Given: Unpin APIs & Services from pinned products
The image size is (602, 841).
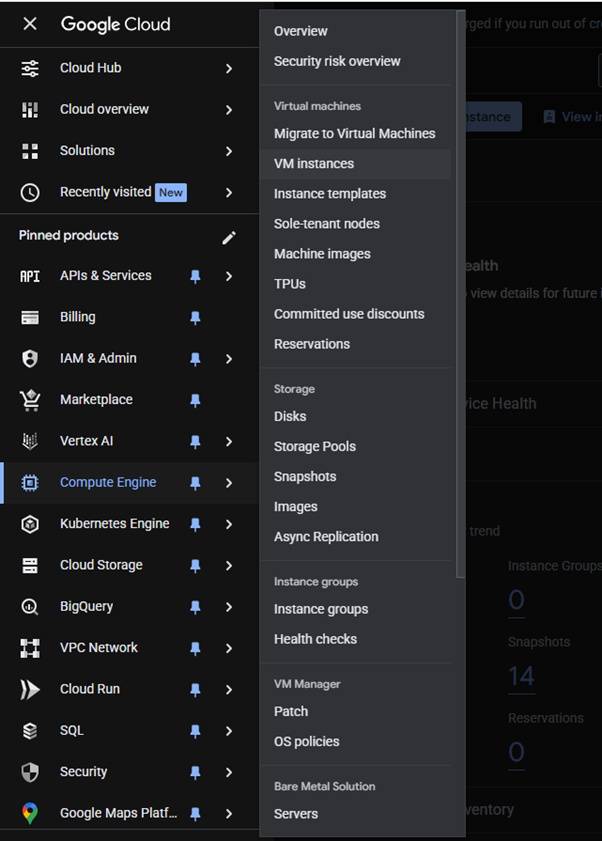Looking at the screenshot, I should click(x=195, y=276).
